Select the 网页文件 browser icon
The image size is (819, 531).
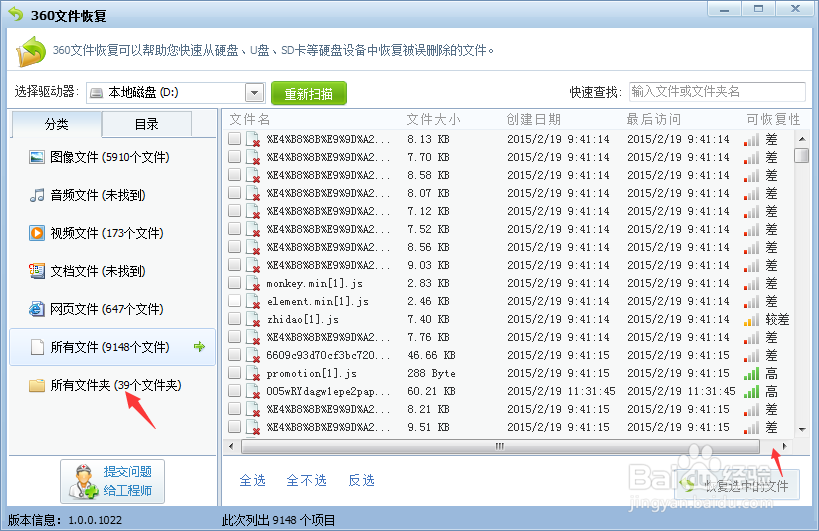(x=37, y=309)
